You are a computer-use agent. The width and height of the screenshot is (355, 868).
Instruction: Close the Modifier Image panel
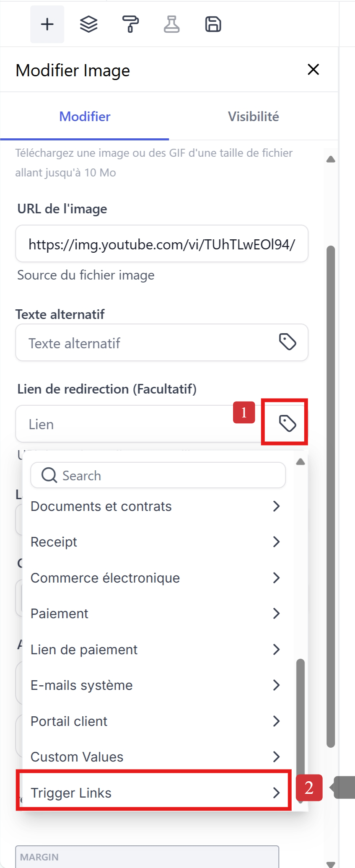coord(313,70)
